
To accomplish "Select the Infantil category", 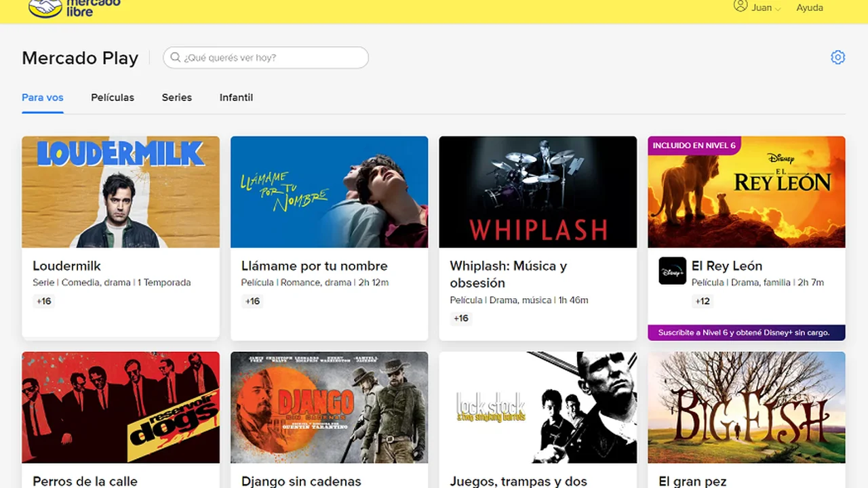I will pos(236,98).
